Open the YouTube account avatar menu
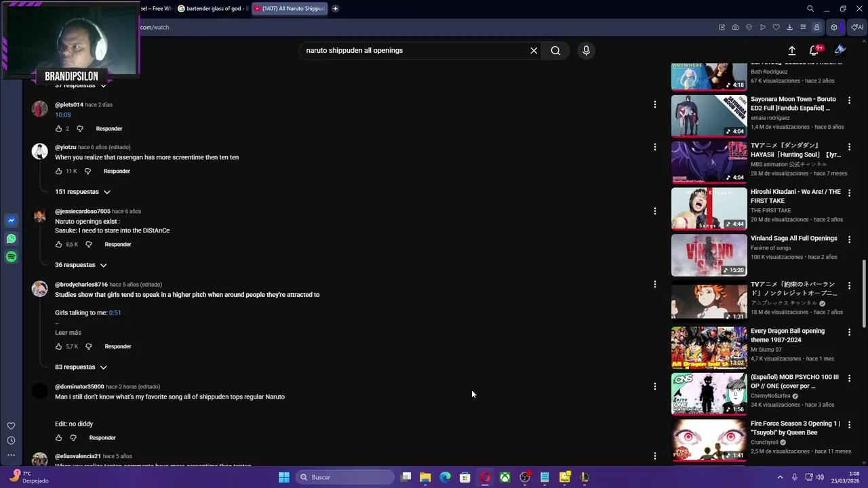This screenshot has height=488, width=868. coord(840,49)
